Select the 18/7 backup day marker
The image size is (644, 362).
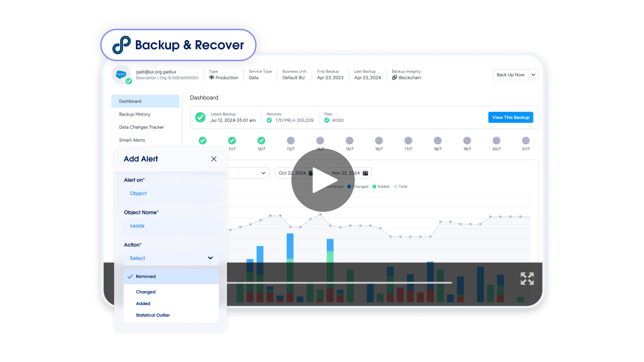pos(437,141)
